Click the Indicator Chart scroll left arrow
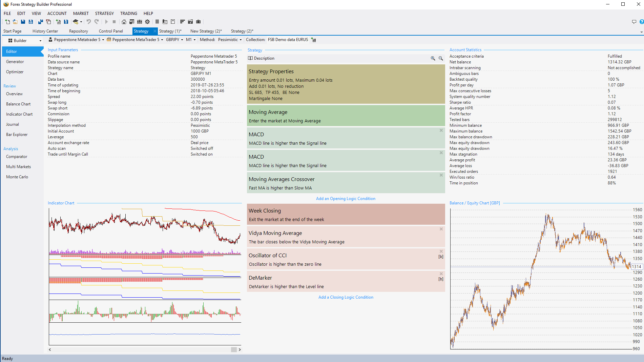The image size is (644, 362). click(x=50, y=349)
